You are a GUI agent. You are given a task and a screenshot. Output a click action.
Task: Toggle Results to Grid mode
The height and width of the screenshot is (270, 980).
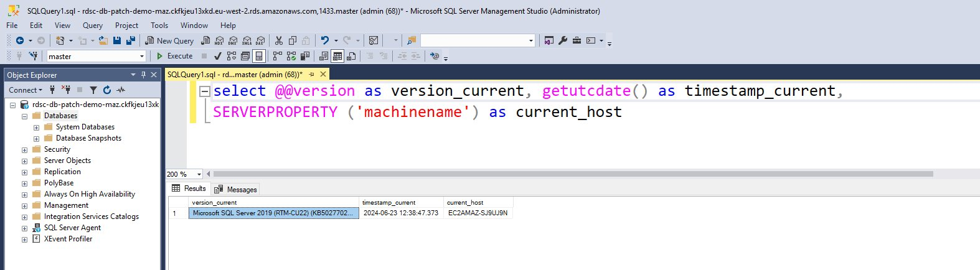pyautogui.click(x=337, y=56)
